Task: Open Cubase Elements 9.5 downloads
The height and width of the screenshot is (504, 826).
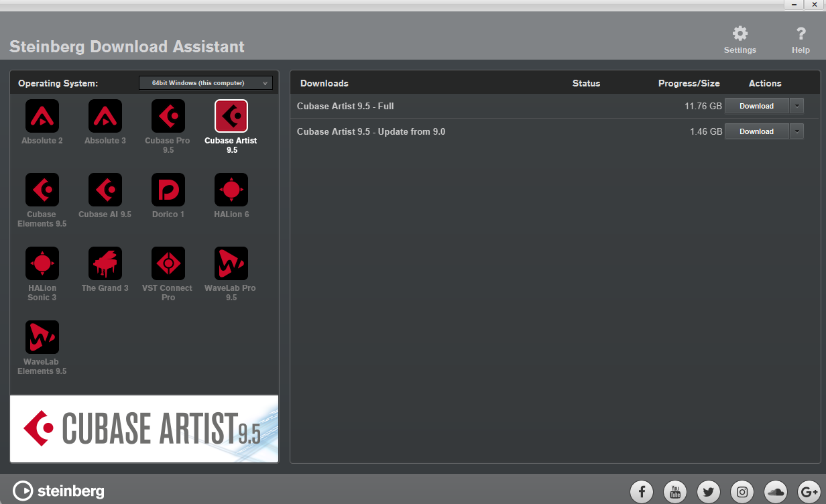Action: point(42,190)
